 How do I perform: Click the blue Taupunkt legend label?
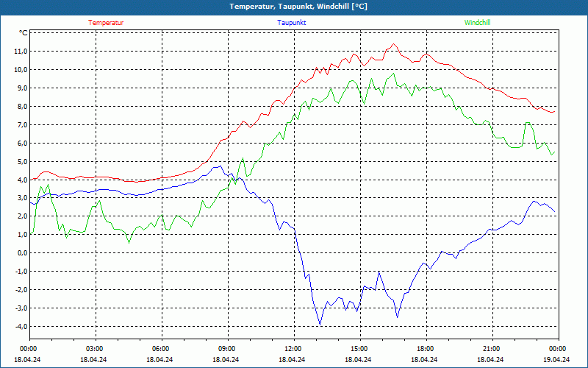[291, 23]
